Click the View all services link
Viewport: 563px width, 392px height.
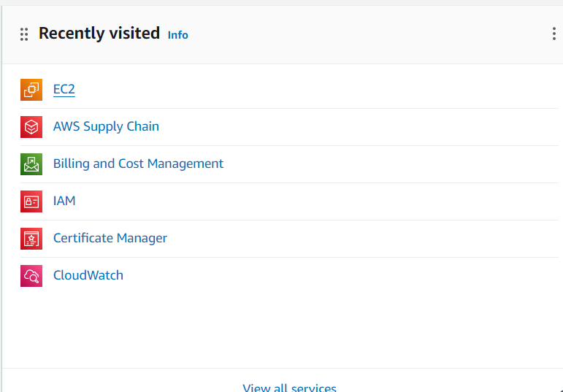[289, 388]
